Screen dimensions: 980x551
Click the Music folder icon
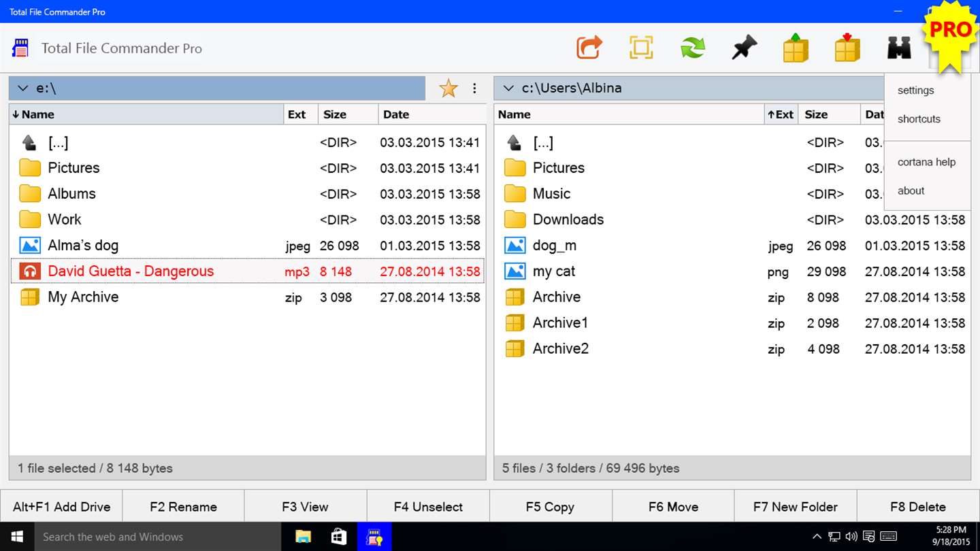(x=515, y=194)
